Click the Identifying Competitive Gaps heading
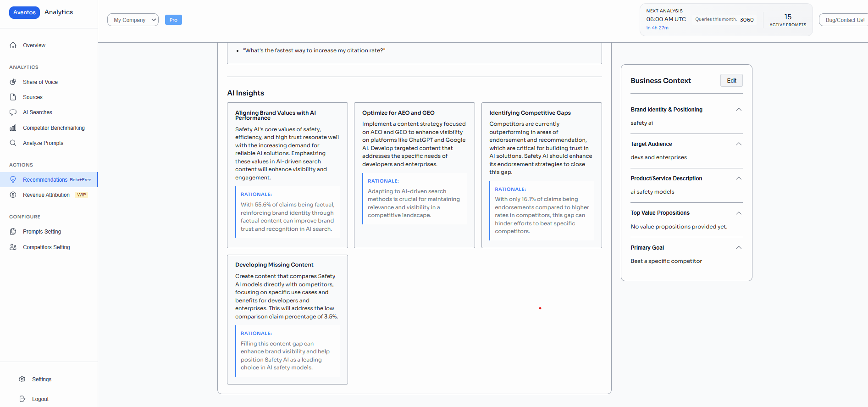 pos(530,113)
